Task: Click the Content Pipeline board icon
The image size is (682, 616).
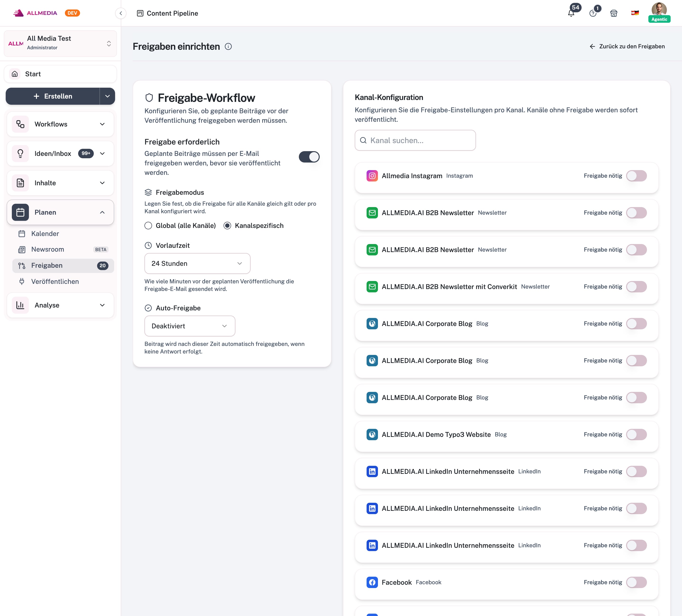Action: (140, 13)
